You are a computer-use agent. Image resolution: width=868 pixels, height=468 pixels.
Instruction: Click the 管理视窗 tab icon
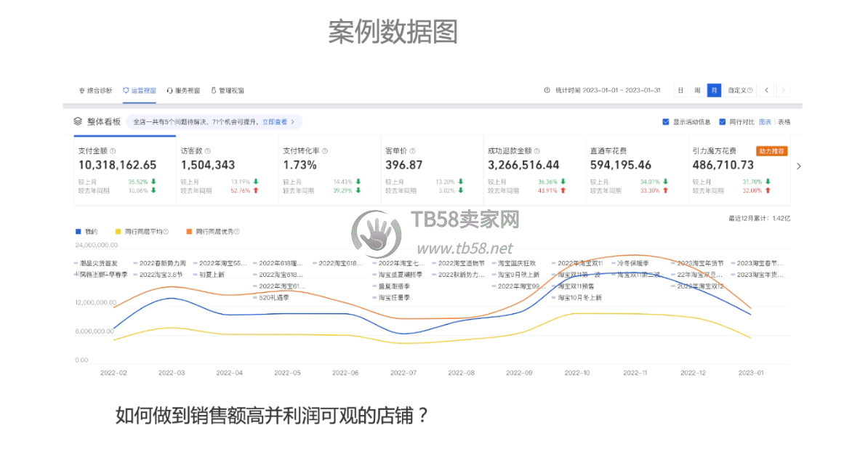(214, 90)
